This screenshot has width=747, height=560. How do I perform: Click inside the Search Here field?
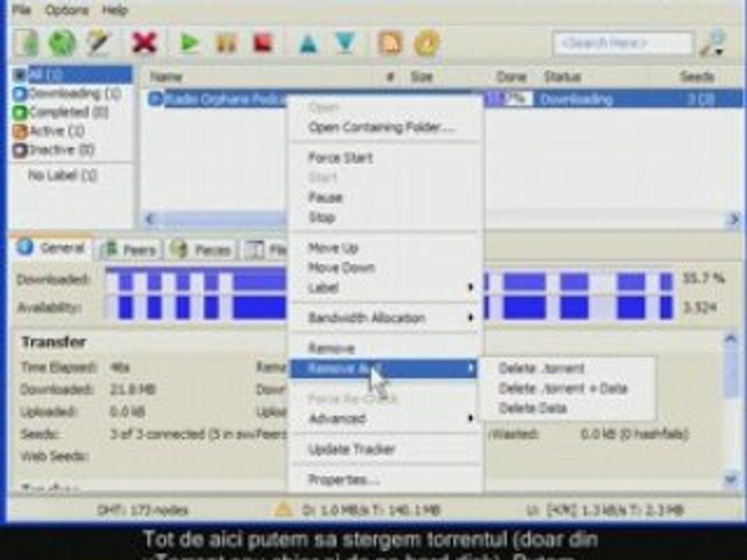tap(623, 44)
